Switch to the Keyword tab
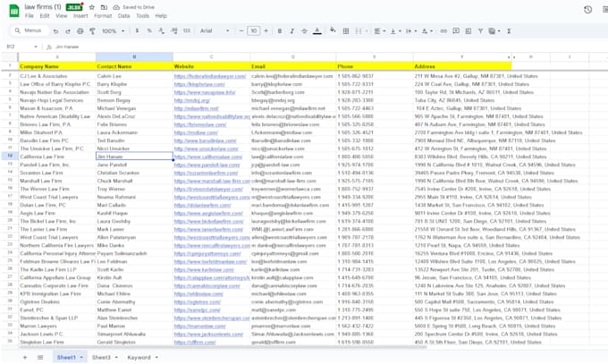This screenshot has height=364, width=608. point(139,358)
